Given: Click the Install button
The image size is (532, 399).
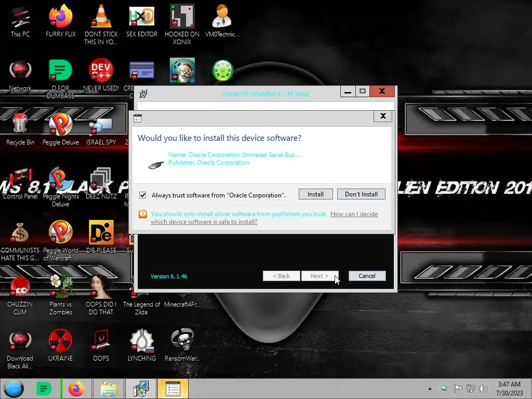Looking at the screenshot, I should 315,194.
